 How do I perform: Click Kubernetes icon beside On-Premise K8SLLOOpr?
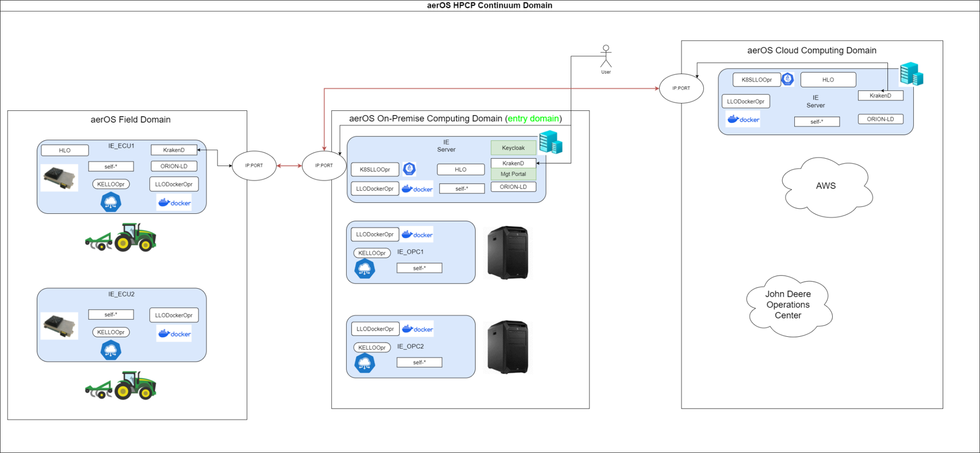coord(409,169)
